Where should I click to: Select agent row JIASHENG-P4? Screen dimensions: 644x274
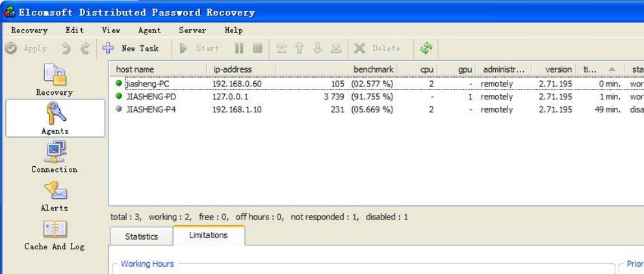[x=377, y=110]
